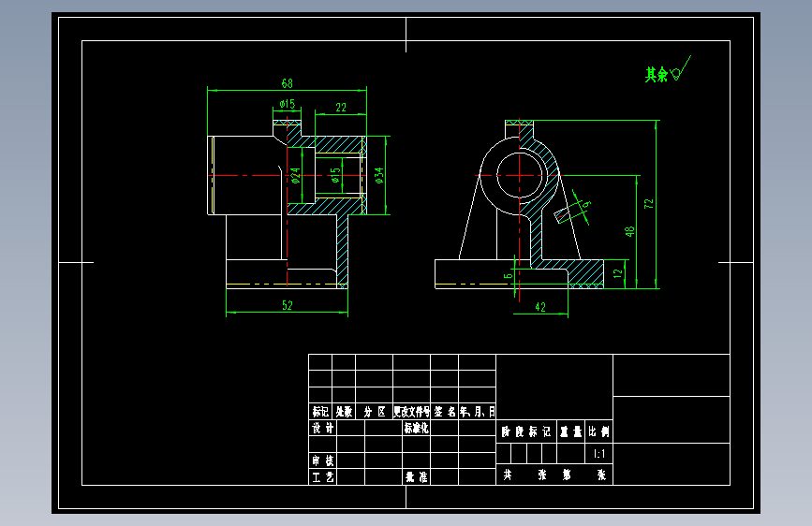Click the green "其余" surface finish note
812x526 pixels.
tap(657, 75)
